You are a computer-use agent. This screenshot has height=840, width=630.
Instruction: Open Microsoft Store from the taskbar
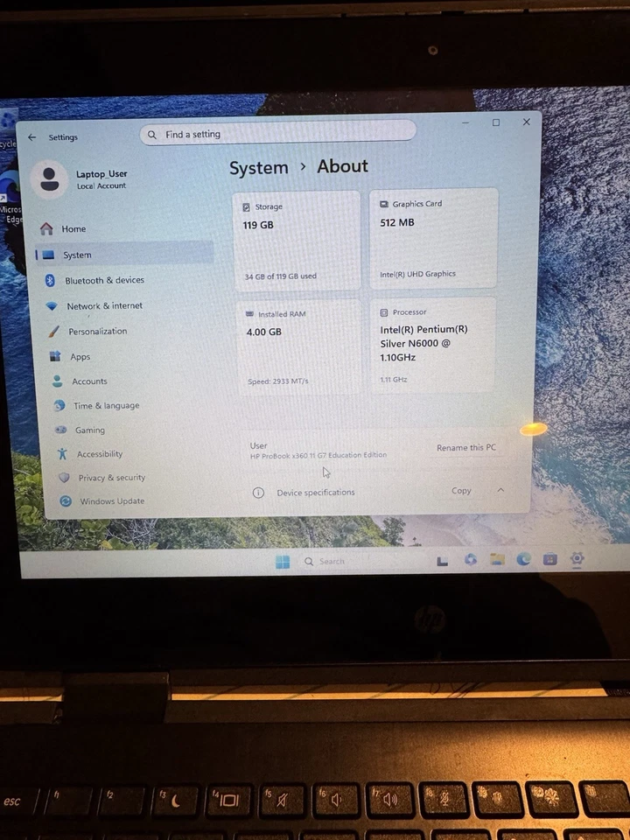pos(549,560)
